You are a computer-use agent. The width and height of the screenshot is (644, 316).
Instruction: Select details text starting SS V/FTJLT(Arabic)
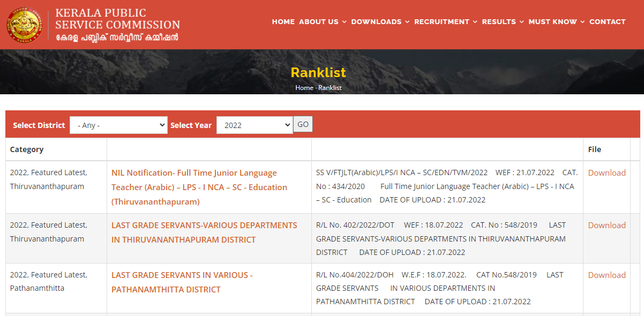click(447, 186)
